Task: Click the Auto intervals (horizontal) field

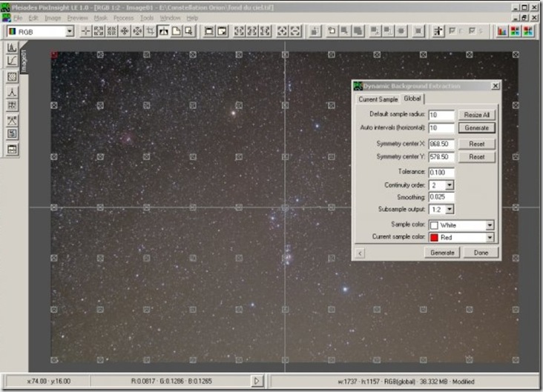Action: (x=441, y=127)
